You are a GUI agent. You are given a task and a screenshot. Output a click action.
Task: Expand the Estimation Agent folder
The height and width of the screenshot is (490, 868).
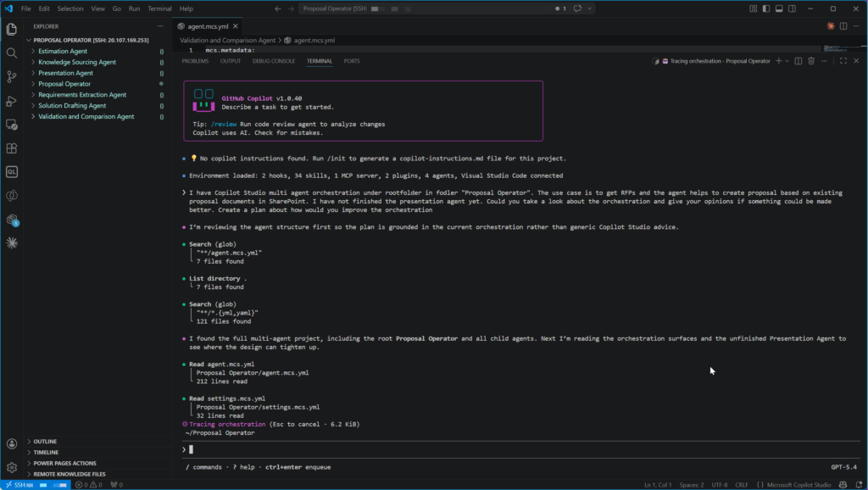point(63,52)
